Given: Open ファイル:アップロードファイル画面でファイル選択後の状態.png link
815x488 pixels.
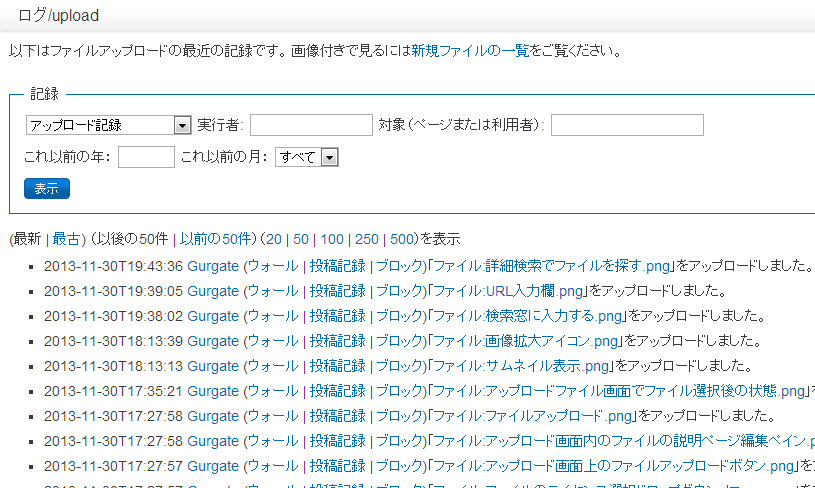Looking at the screenshot, I should (x=619, y=391).
